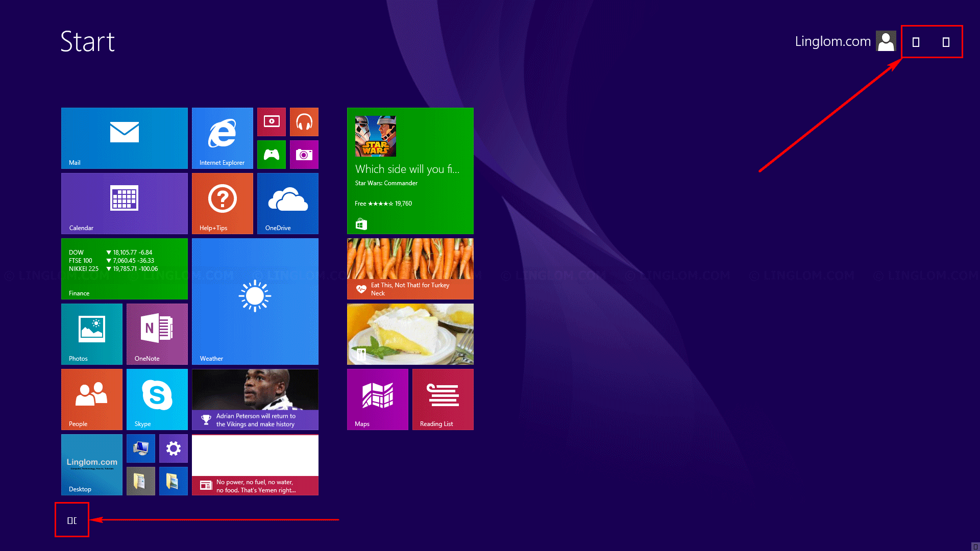Open PC Settings via the gear tile
Screen dimensions: 980x551
tap(173, 448)
